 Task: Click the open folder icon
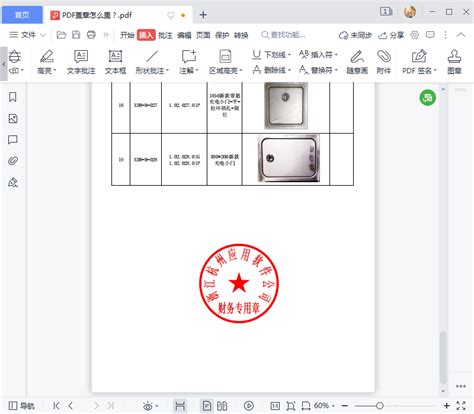click(x=61, y=35)
